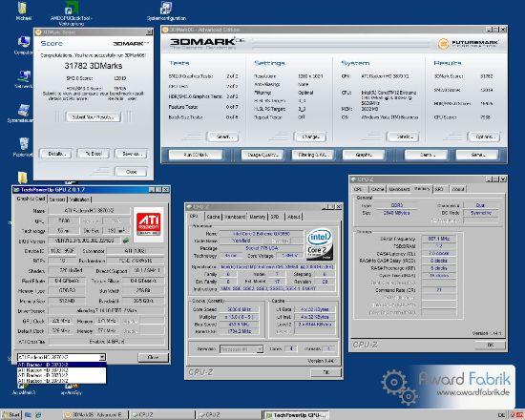Click the Close button in GPU-Z window
This screenshot has height=420, width=525.
tap(153, 357)
